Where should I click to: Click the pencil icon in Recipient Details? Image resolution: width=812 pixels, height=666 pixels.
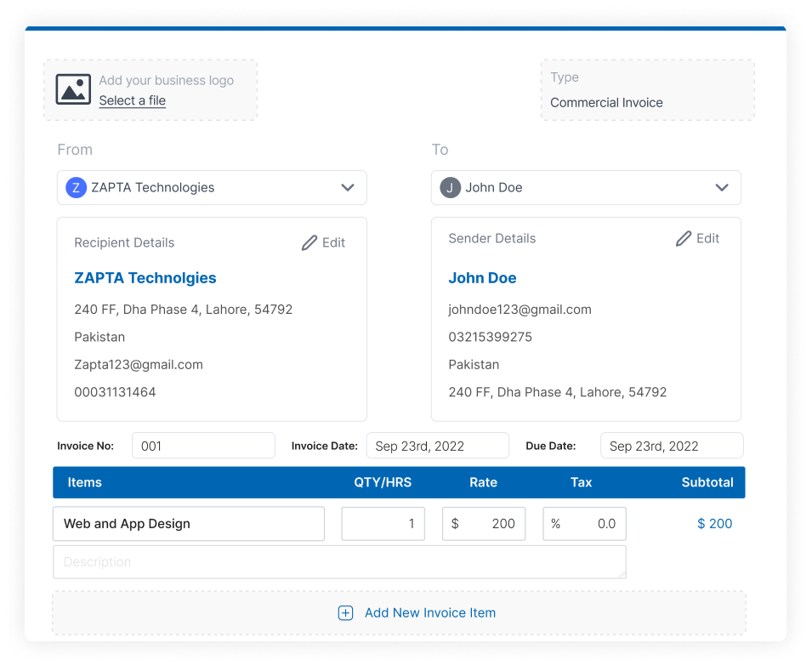(309, 243)
